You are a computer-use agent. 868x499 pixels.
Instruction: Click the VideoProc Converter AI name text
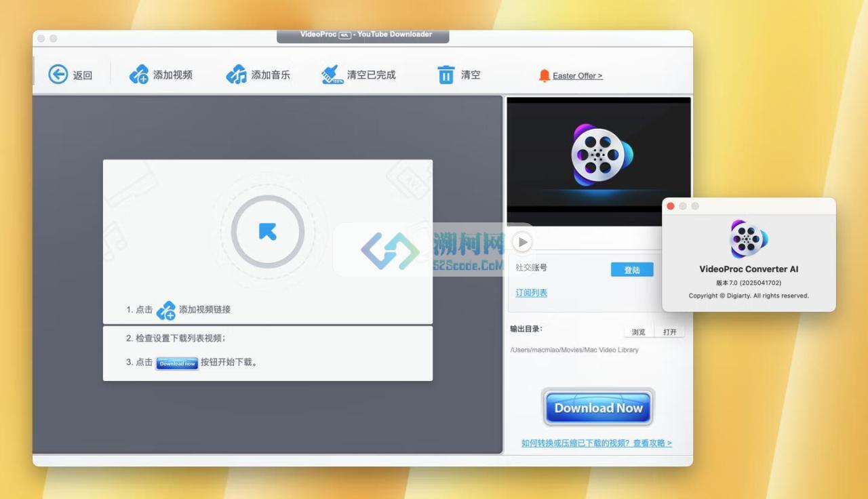pos(749,269)
